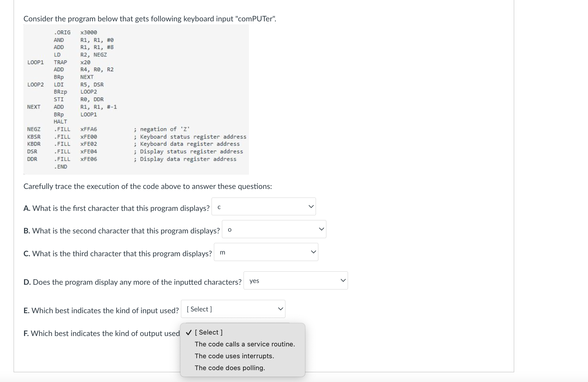
Task: Click the 'Carefully trace the execution' instruction text
Action: point(147,186)
